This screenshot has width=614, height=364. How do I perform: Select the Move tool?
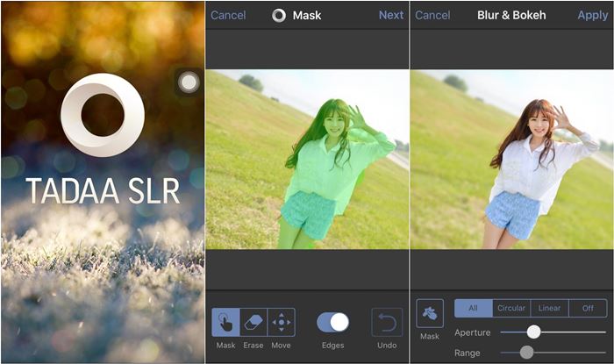[x=282, y=322]
